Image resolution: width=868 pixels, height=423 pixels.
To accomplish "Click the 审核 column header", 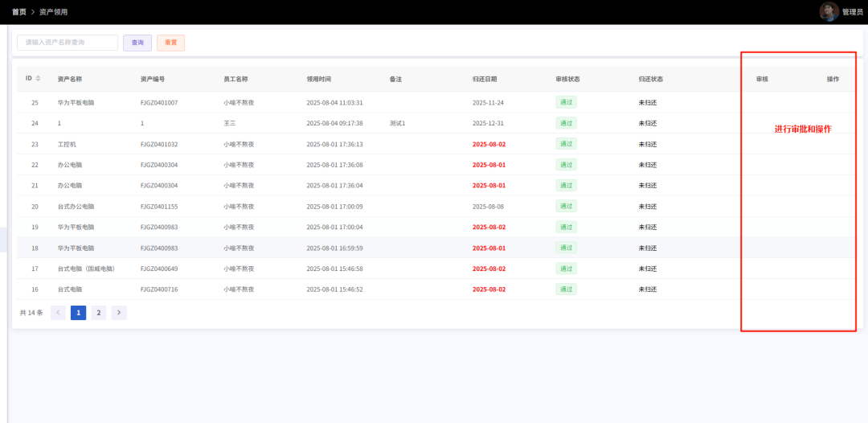I will 762,80.
